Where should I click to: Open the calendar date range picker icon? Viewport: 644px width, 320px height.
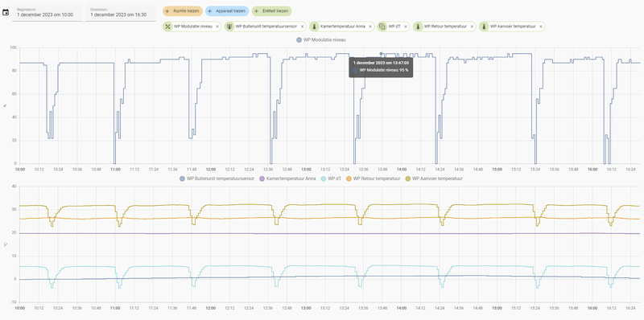6,13
